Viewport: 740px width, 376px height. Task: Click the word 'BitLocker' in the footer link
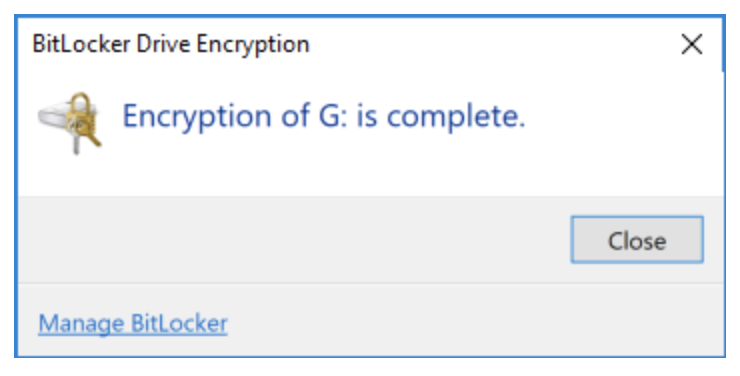(x=179, y=324)
